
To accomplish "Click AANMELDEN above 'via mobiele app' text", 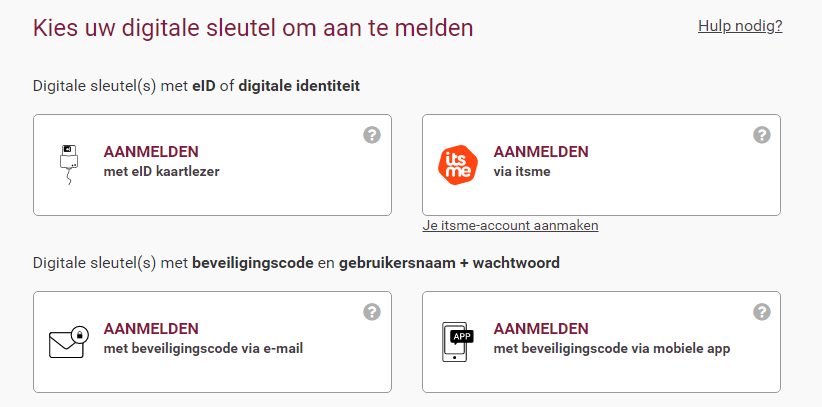I will tap(541, 329).
